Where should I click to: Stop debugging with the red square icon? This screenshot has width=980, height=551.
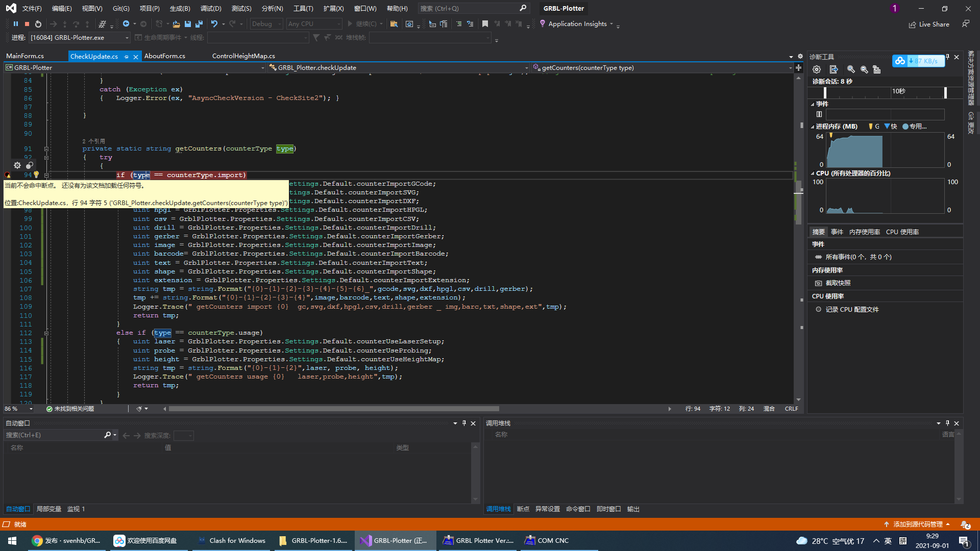point(27,24)
